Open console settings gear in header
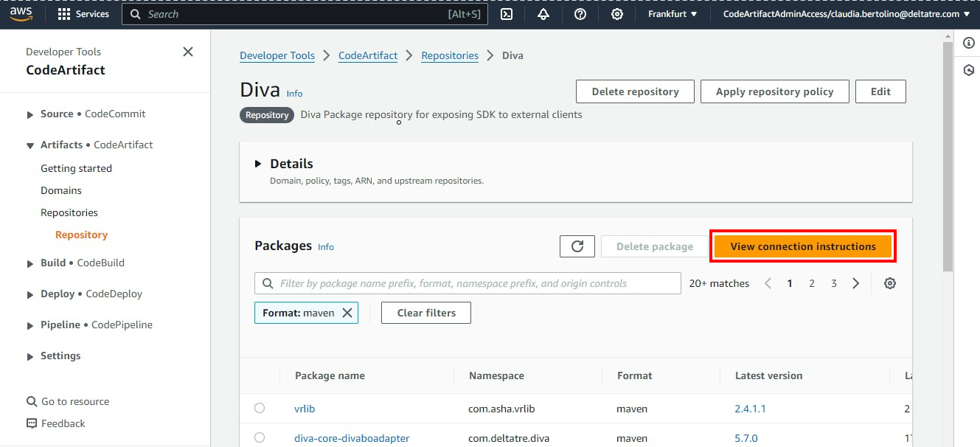Screen dimensions: 980x447 (x=617, y=14)
